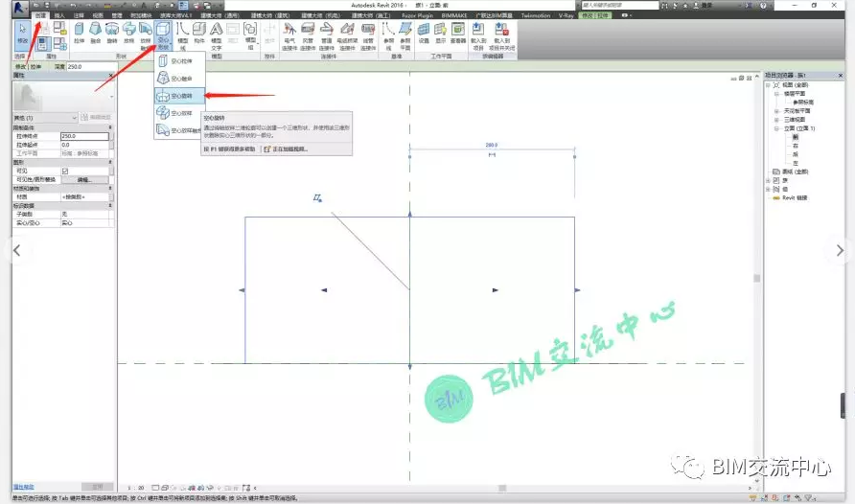
Task: Open the Insert (插入) ribbon tab
Action: 59,15
